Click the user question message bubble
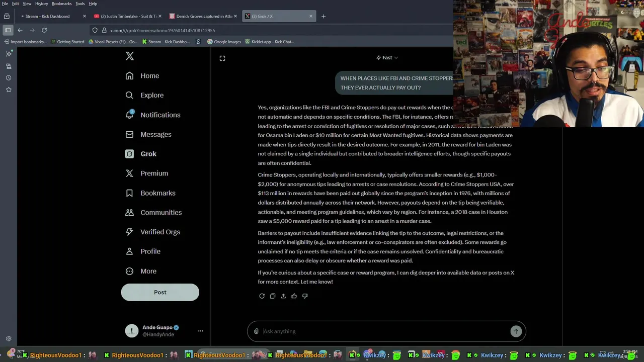 pyautogui.click(x=395, y=83)
